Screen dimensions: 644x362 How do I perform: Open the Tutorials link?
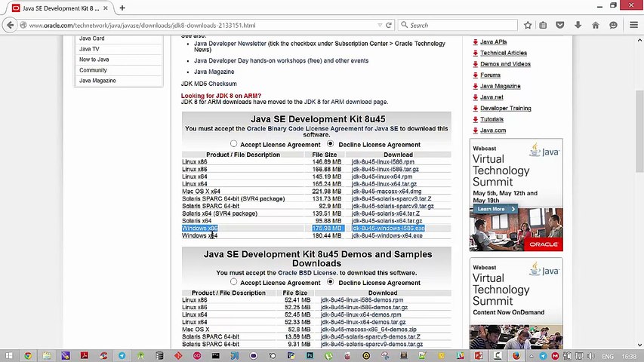tap(491, 119)
